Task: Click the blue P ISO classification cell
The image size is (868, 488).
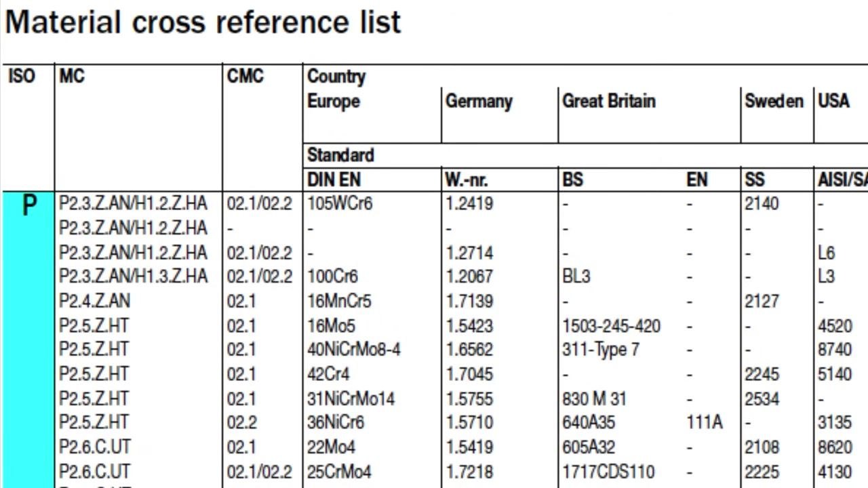Action: pyautogui.click(x=27, y=340)
